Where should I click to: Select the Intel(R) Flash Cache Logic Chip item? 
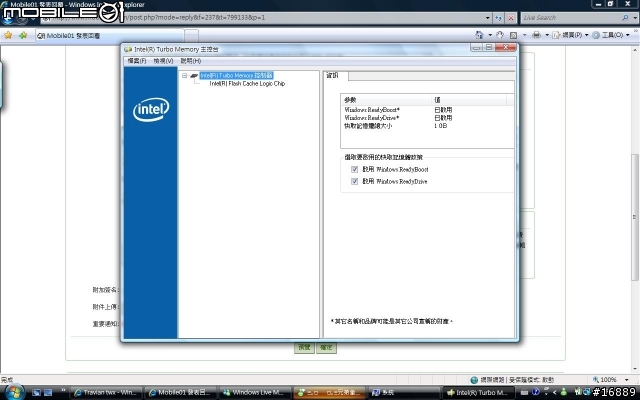[247, 84]
